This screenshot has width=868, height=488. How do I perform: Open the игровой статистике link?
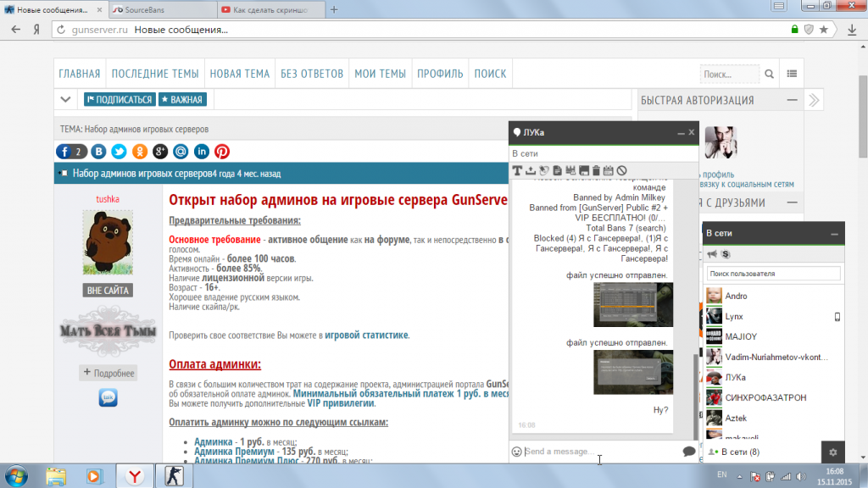coord(366,335)
